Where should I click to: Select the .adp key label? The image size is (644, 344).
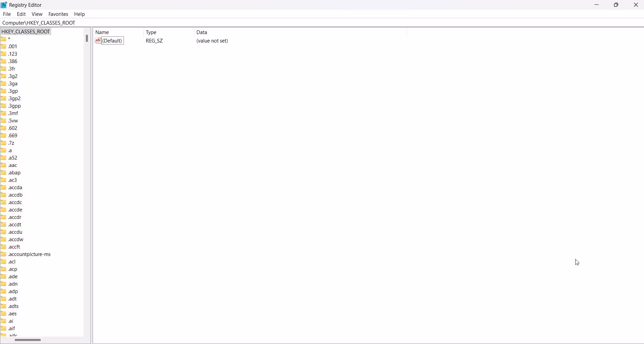pyautogui.click(x=13, y=291)
